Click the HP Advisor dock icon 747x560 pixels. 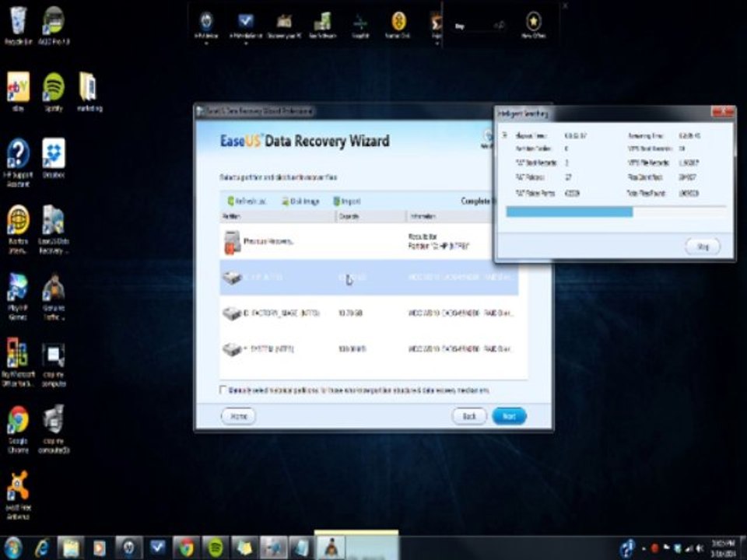click(x=206, y=25)
